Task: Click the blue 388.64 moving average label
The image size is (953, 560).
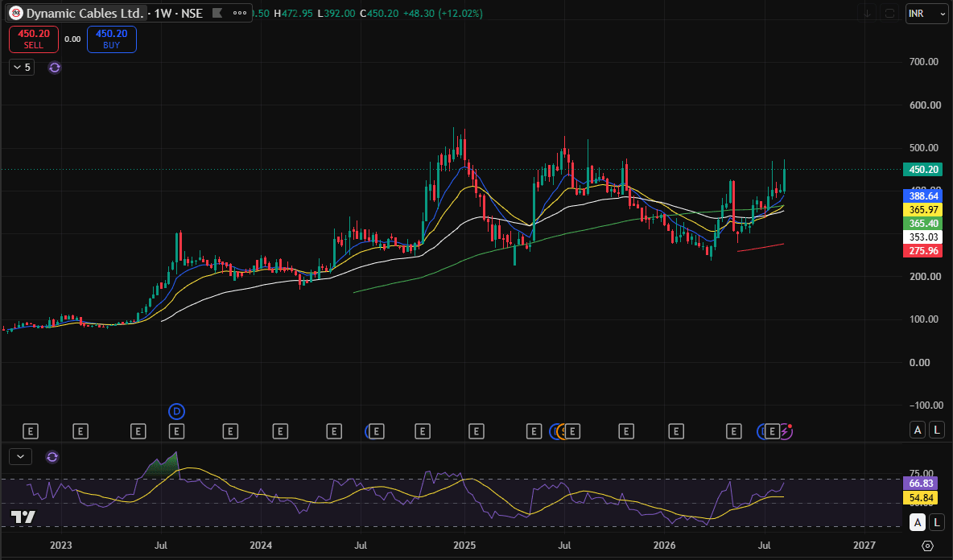Action: [923, 196]
